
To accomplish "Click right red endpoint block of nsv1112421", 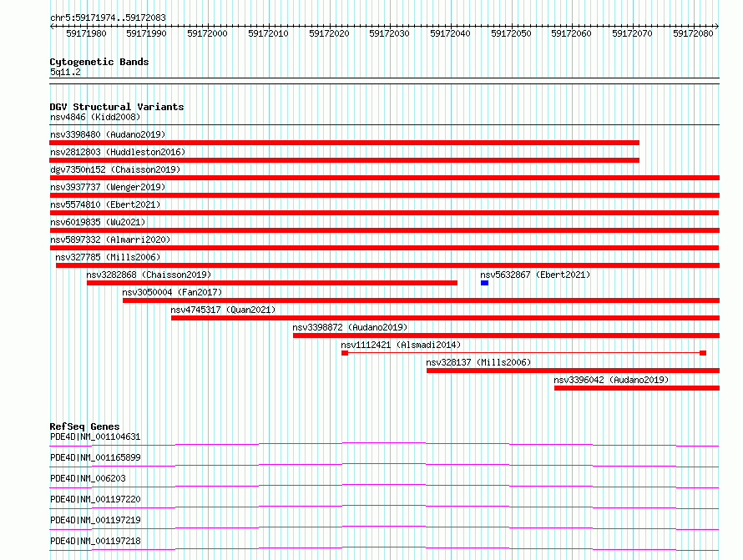I will (703, 353).
